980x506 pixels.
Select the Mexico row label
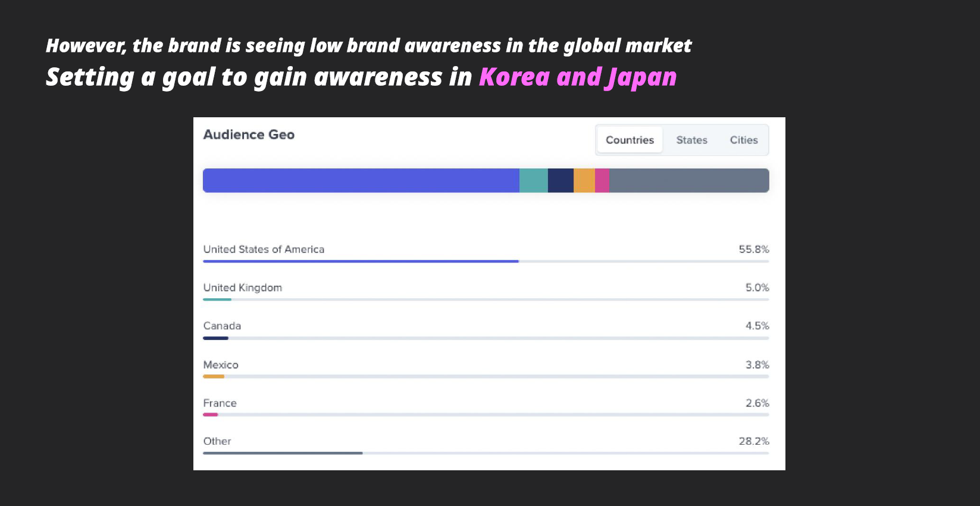coord(221,364)
